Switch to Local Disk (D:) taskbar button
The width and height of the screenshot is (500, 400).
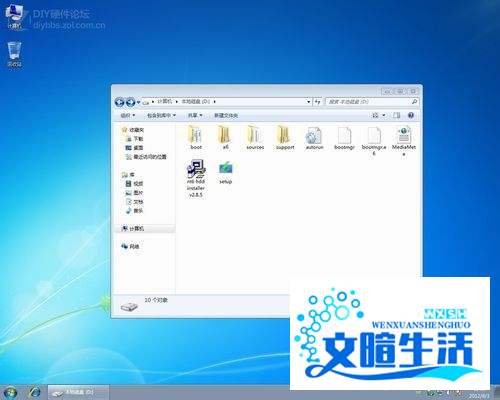tap(78, 393)
